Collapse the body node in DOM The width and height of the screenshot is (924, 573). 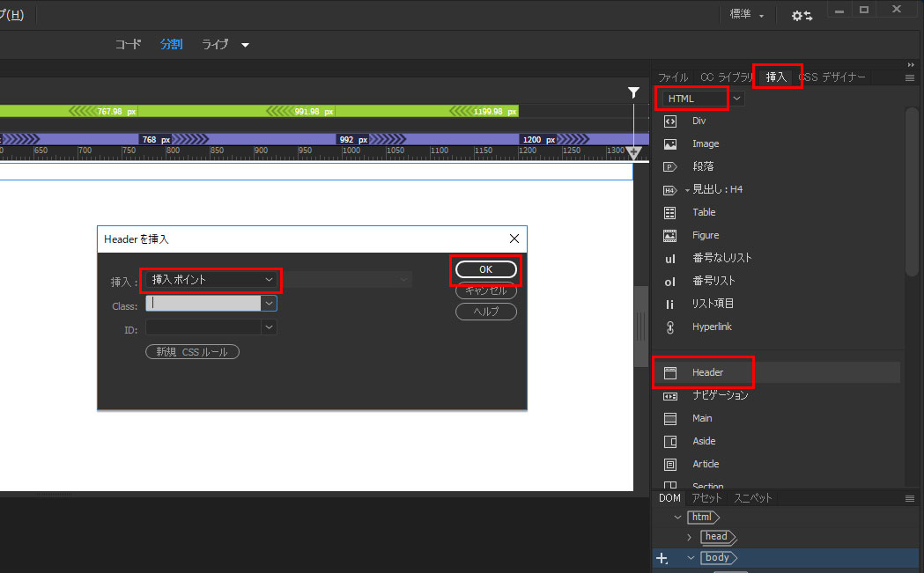tap(691, 558)
